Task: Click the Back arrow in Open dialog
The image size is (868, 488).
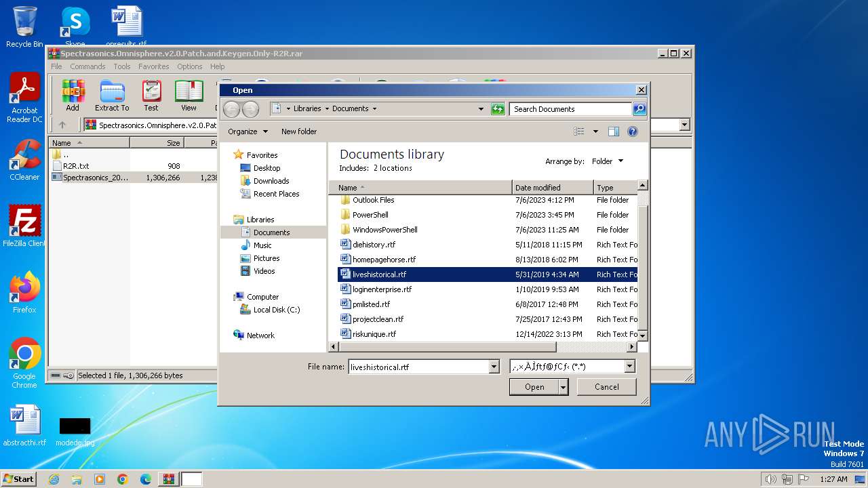Action: coord(231,108)
